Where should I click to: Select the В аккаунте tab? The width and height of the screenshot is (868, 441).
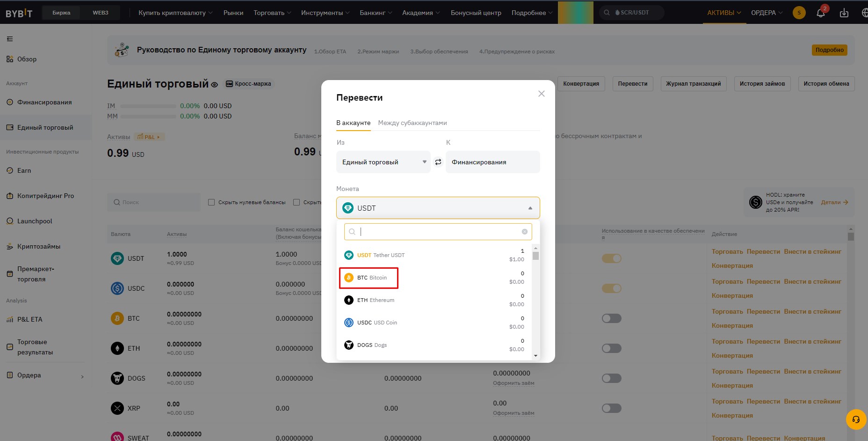354,123
